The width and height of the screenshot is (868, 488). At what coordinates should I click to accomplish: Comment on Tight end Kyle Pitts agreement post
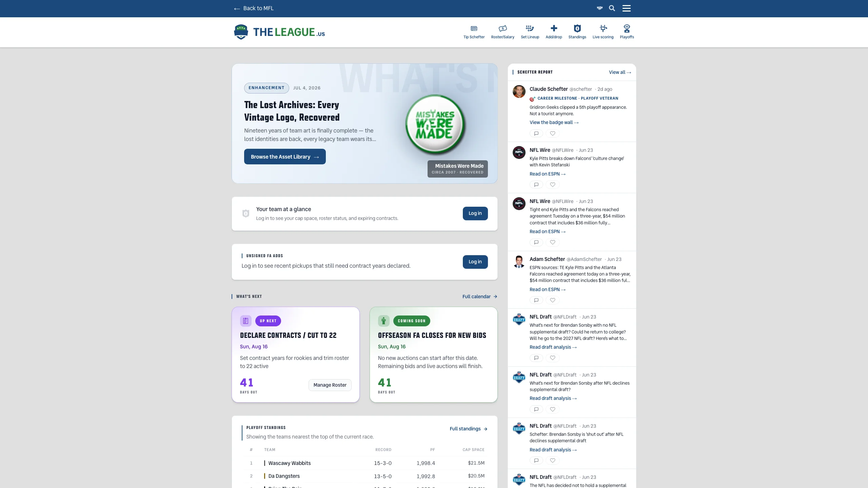tap(536, 242)
